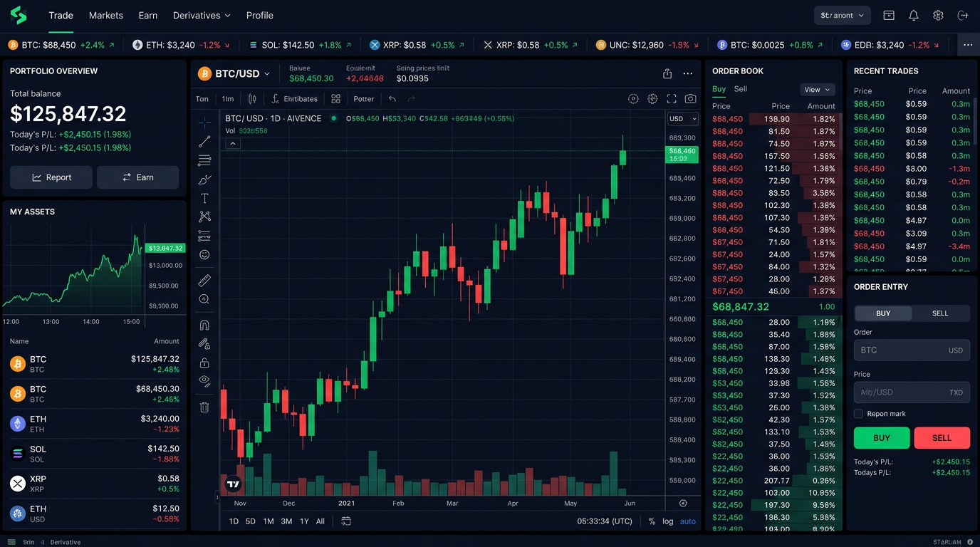Click the green BUY button
Image resolution: width=980 pixels, height=547 pixels.
pyautogui.click(x=882, y=438)
